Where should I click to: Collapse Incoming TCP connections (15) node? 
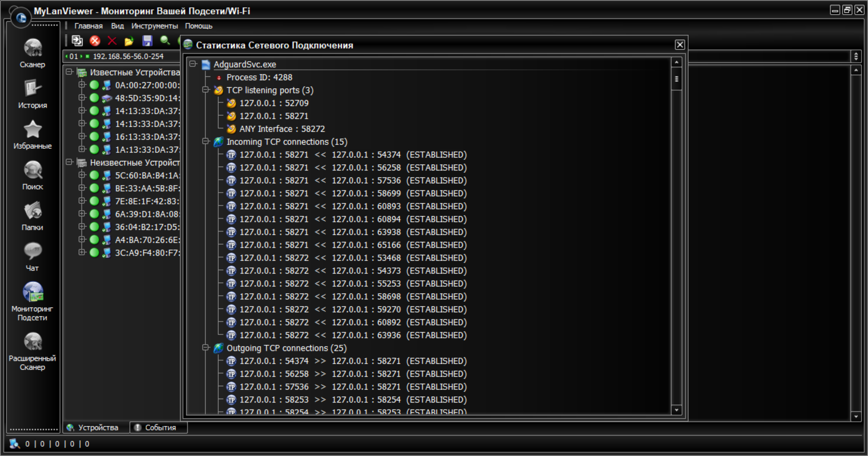coord(206,142)
